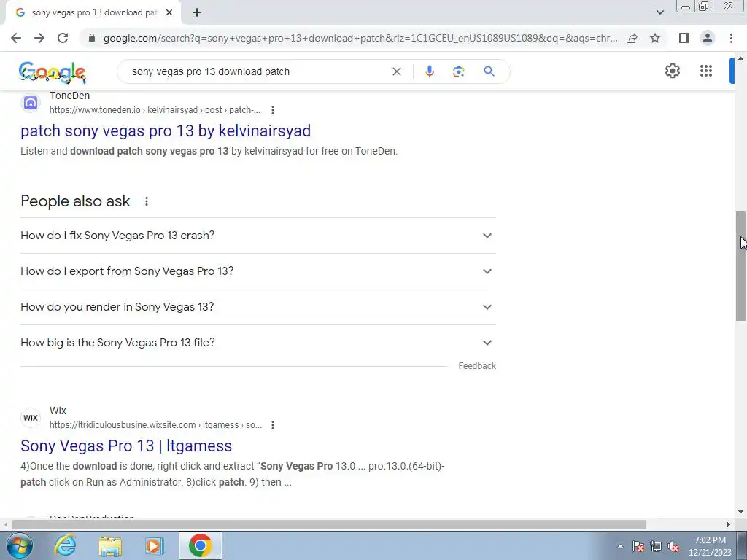Open more options for People also ask
This screenshot has height=560, width=747.
[x=147, y=201]
